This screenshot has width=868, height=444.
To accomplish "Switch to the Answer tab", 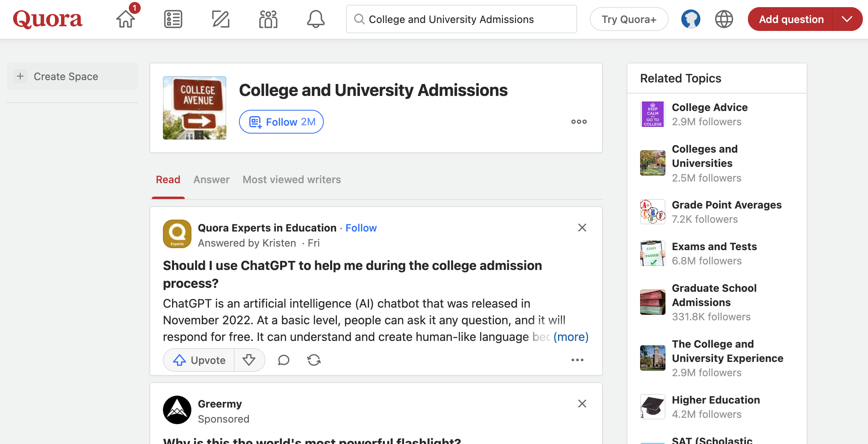I will point(211,180).
